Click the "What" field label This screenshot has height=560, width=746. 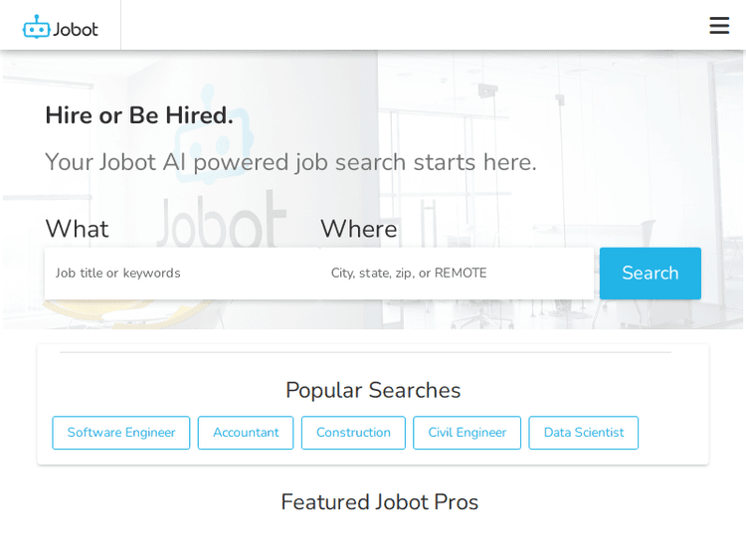tap(77, 229)
